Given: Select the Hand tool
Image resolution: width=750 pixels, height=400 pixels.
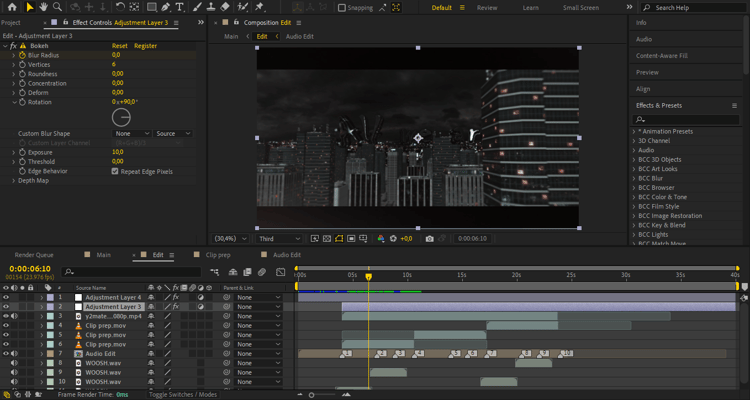Looking at the screenshot, I should coord(45,7).
